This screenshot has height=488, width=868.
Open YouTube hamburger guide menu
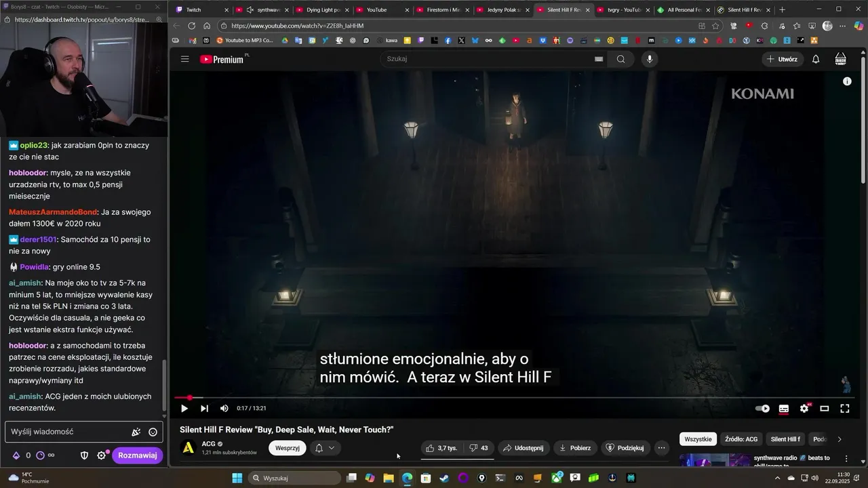(184, 59)
